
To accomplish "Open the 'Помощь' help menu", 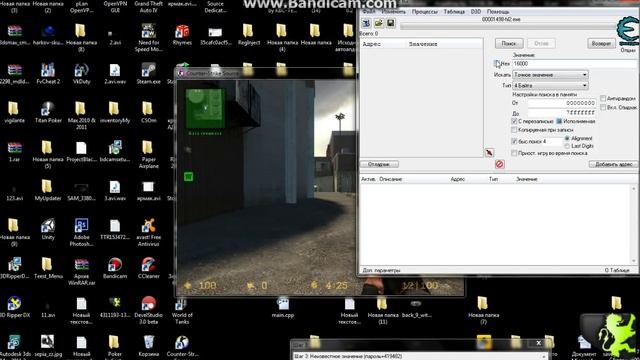I will [498, 11].
